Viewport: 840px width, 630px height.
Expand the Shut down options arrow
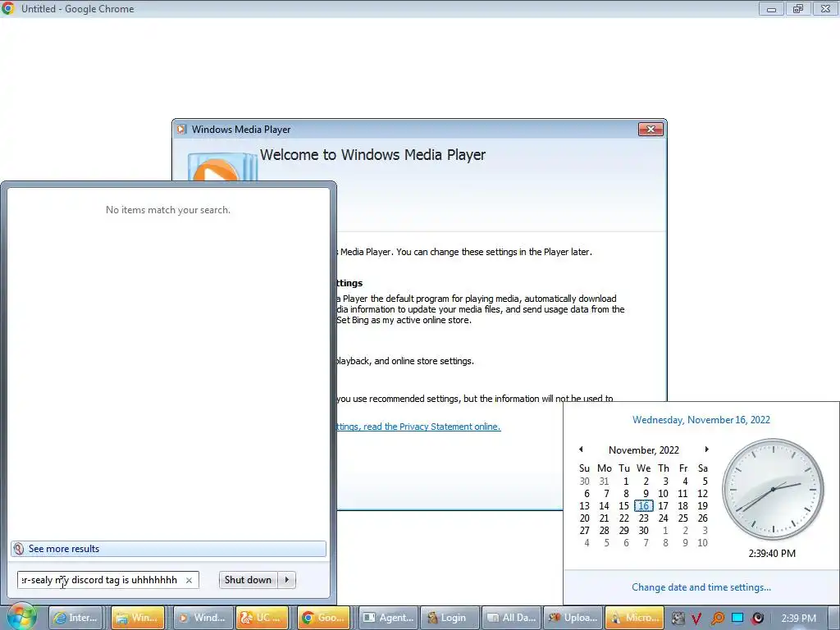[287, 580]
